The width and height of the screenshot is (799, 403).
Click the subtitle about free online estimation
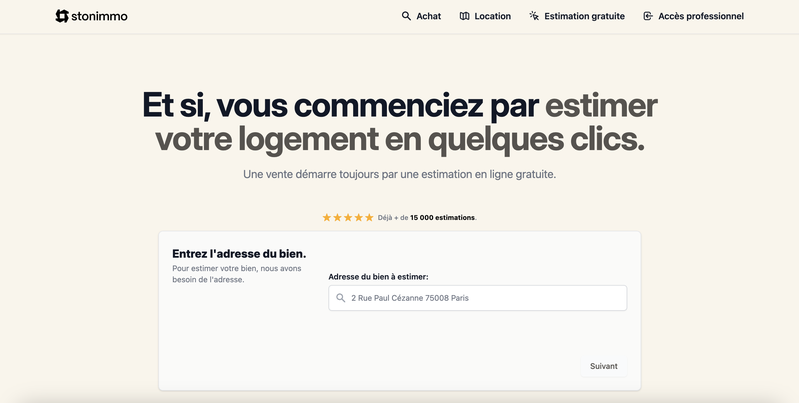pyautogui.click(x=399, y=174)
